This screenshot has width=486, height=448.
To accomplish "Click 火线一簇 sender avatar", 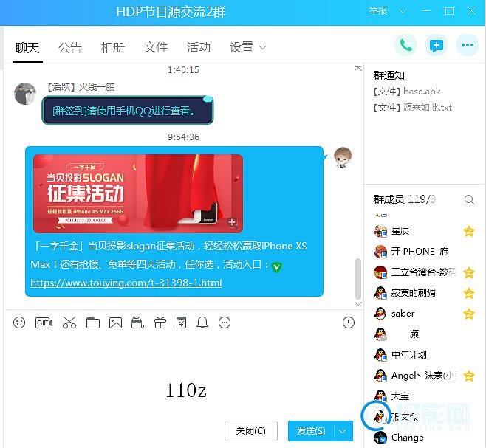I will [x=25, y=94].
